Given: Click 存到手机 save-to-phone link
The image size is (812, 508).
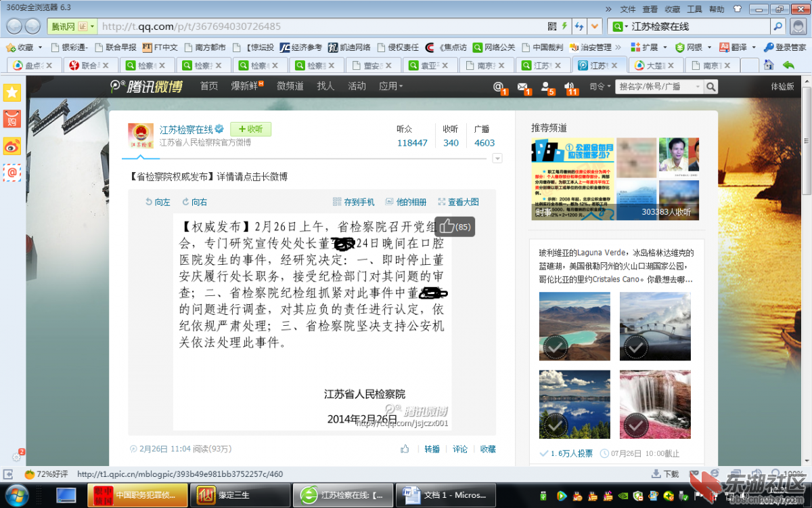Looking at the screenshot, I should 354,202.
